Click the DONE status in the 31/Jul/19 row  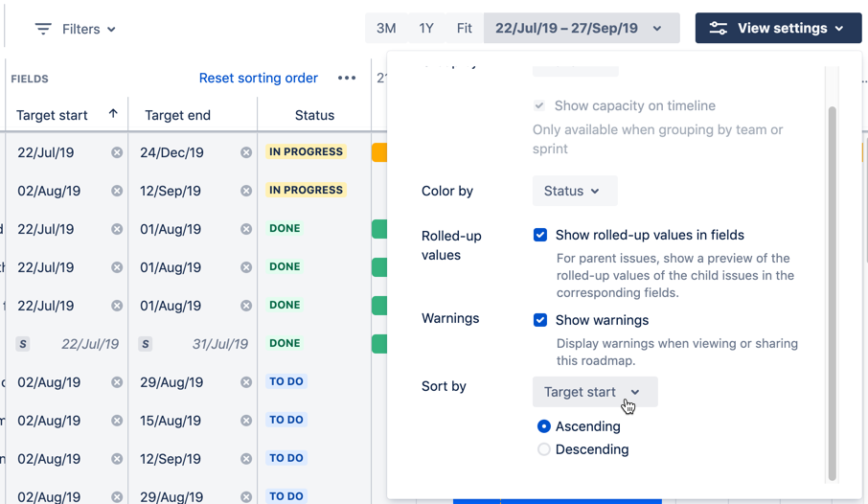pyautogui.click(x=285, y=343)
